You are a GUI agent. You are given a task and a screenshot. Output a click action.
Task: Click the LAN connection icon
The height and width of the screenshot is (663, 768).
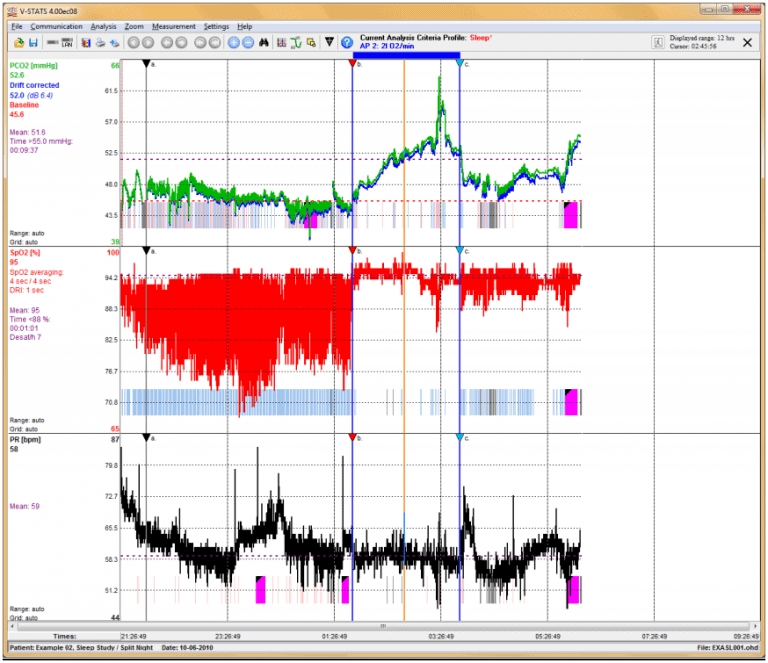[67, 43]
